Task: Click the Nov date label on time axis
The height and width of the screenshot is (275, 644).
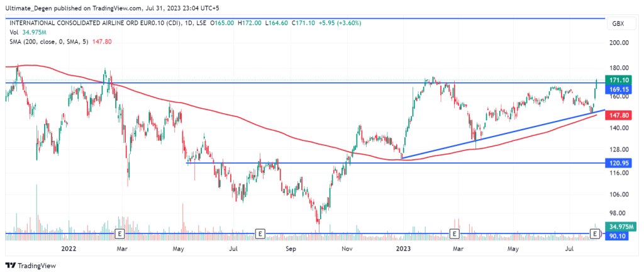Action: [347, 249]
